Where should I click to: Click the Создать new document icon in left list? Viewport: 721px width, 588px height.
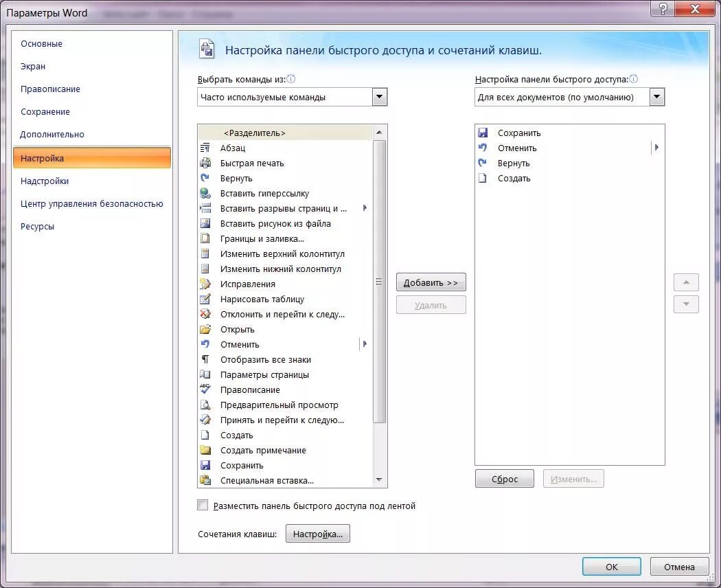[x=205, y=436]
